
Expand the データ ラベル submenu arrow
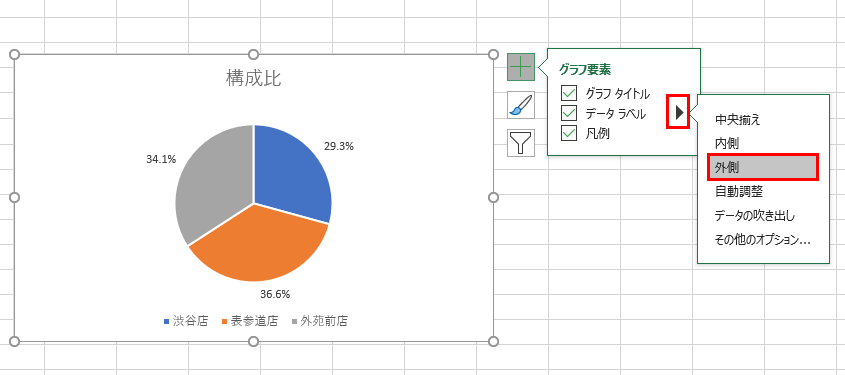pyautogui.click(x=678, y=112)
